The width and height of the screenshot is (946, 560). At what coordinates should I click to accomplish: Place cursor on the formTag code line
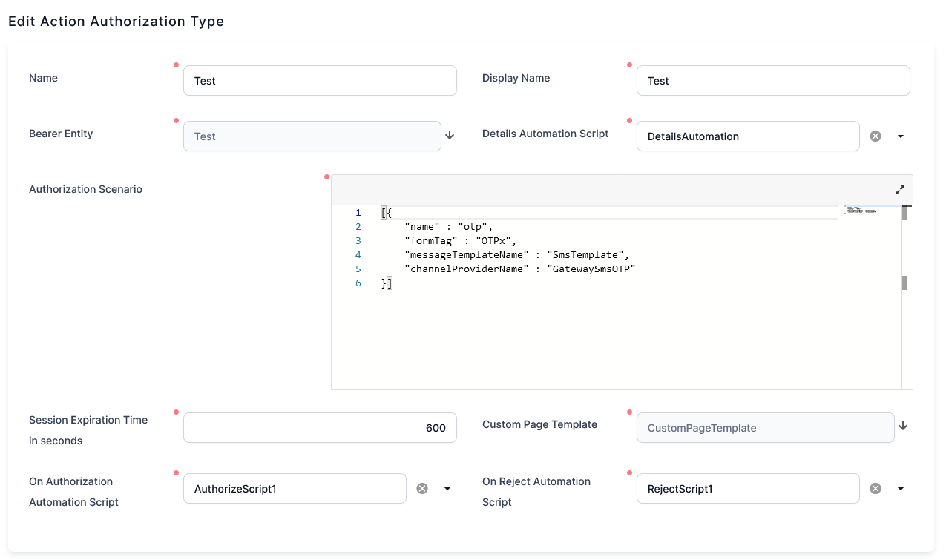pyautogui.click(x=460, y=241)
